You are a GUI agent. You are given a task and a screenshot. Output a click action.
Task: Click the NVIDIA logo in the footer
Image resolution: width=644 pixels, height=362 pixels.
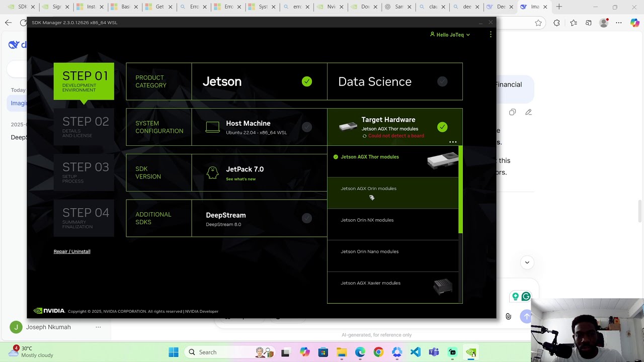[49, 311]
